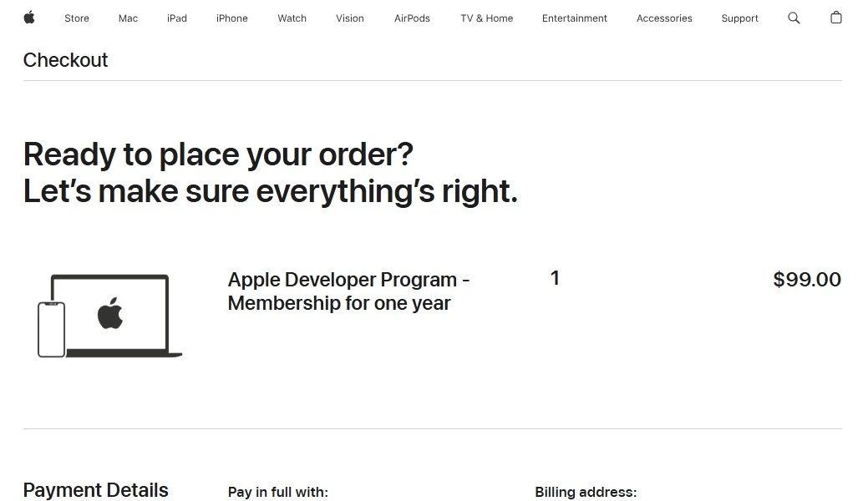Image resolution: width=868 pixels, height=501 pixels.
Task: Open the iPad nav item
Action: click(x=177, y=18)
